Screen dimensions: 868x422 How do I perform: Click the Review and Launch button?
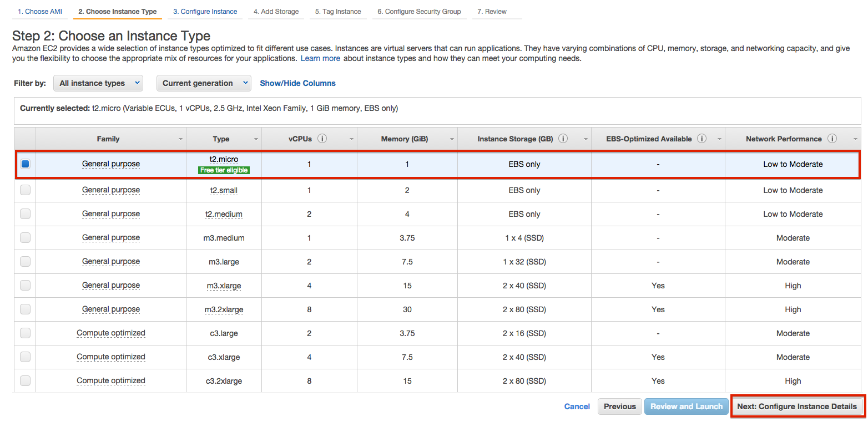click(x=687, y=406)
